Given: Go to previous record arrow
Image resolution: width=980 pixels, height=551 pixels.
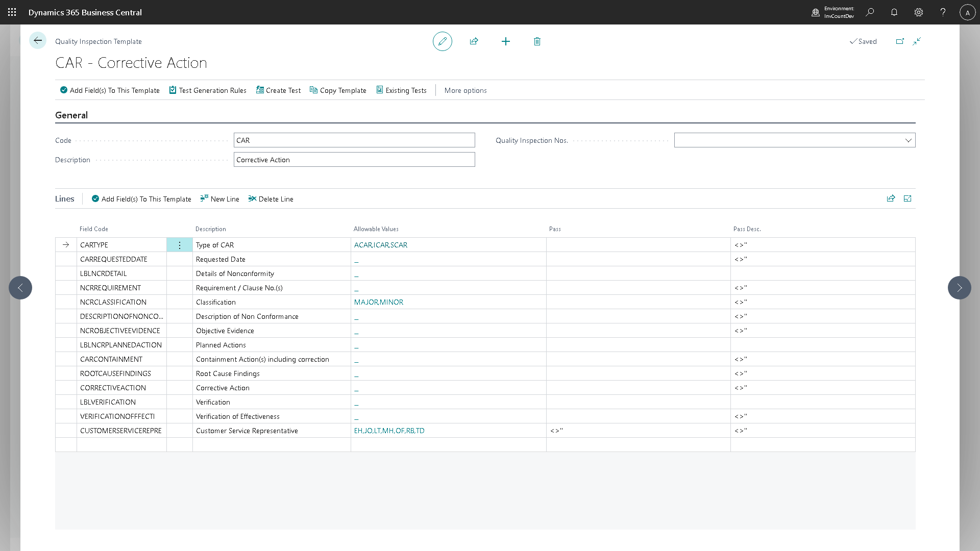Looking at the screenshot, I should pyautogui.click(x=20, y=288).
